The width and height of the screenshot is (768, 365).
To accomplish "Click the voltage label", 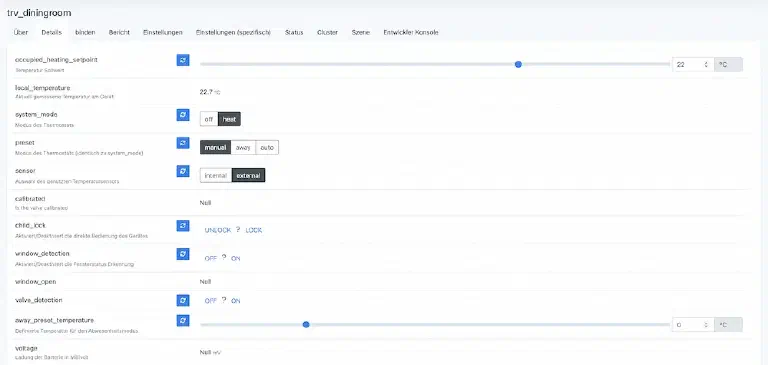I will (x=26, y=348).
